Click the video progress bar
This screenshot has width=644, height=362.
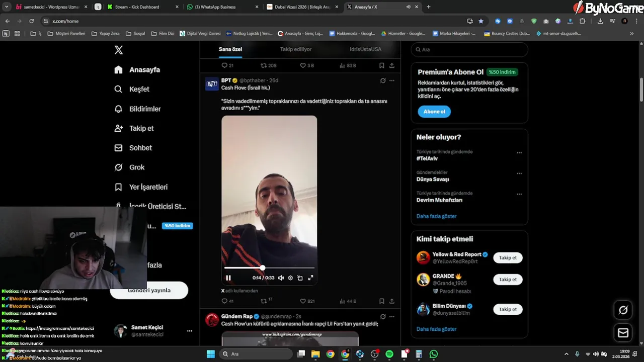[x=269, y=268]
